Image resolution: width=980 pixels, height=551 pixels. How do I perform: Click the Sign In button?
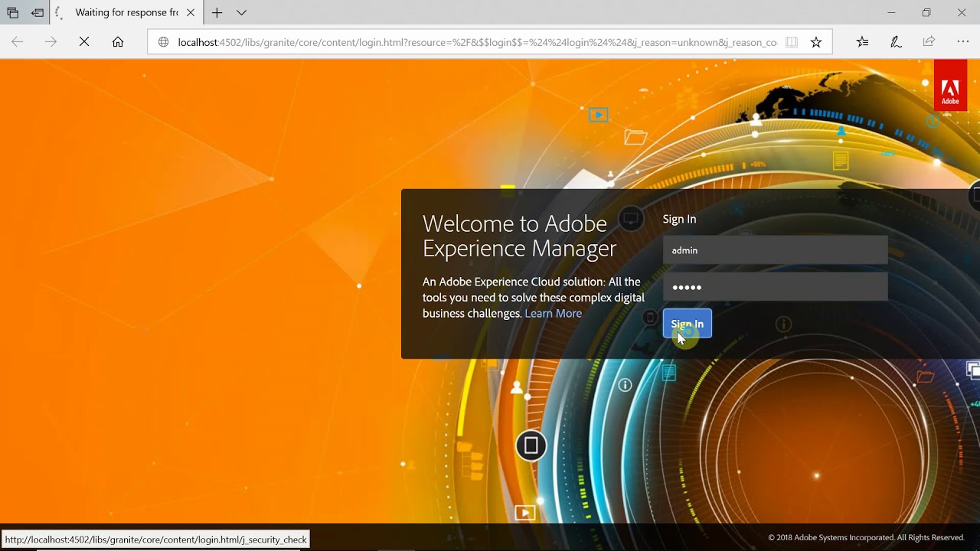[x=688, y=324]
